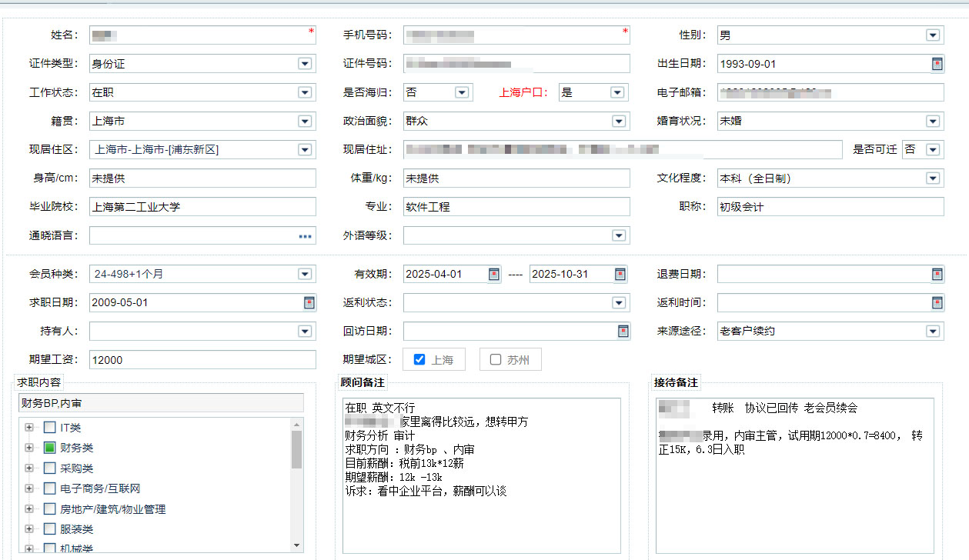Open the 现居住区 dropdown
The image size is (969, 560).
(305, 149)
